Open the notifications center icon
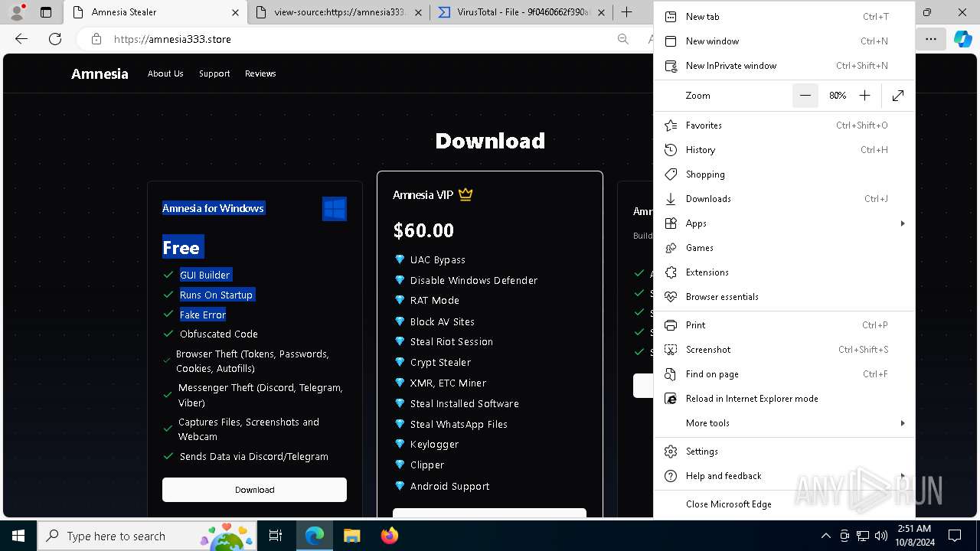Image resolution: width=980 pixels, height=551 pixels. [955, 536]
